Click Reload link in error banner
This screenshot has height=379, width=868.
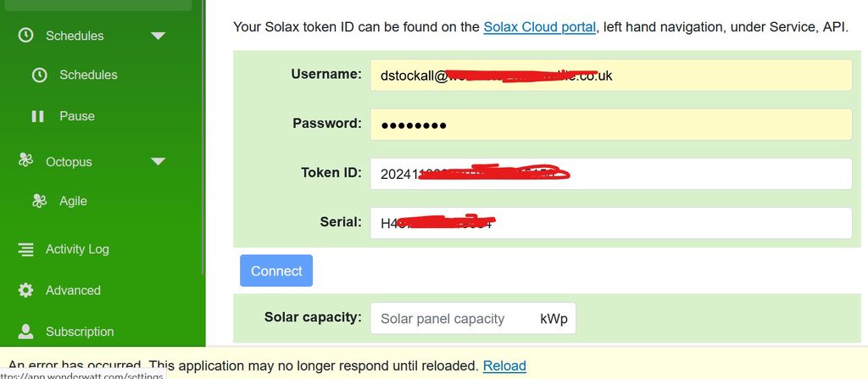(504, 366)
